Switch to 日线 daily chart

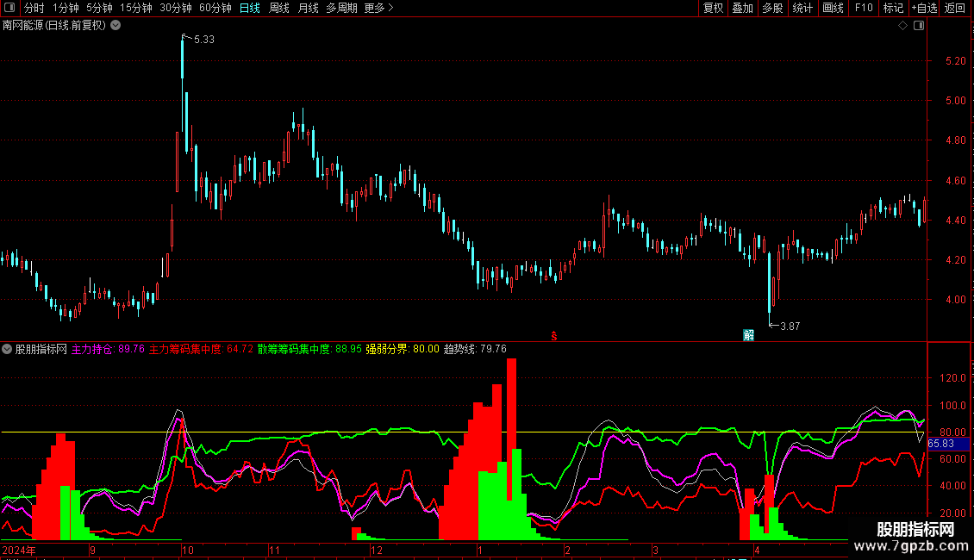250,8
